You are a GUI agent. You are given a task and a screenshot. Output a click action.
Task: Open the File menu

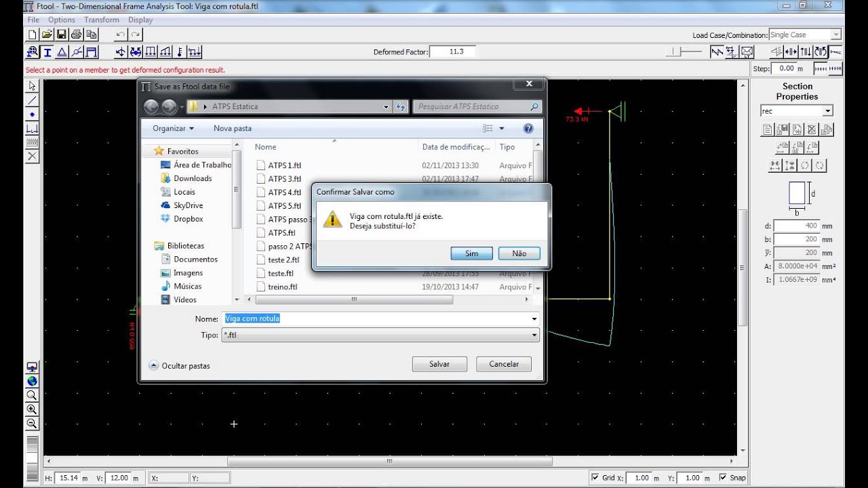pyautogui.click(x=33, y=20)
